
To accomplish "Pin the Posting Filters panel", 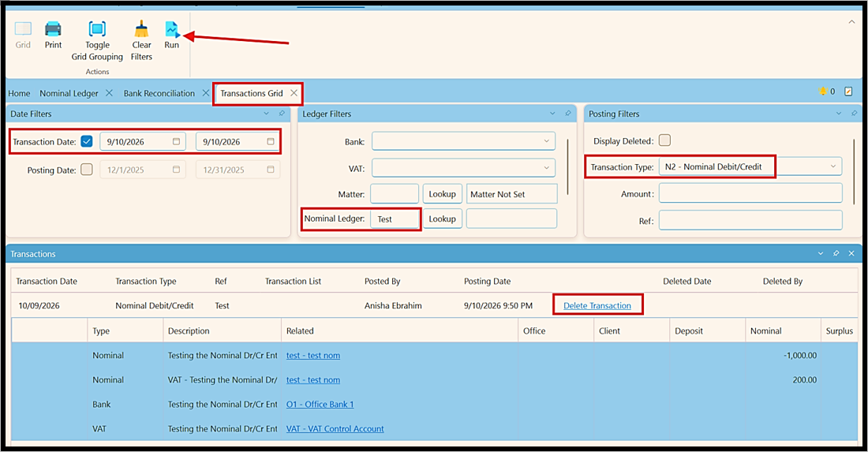I will (x=854, y=114).
